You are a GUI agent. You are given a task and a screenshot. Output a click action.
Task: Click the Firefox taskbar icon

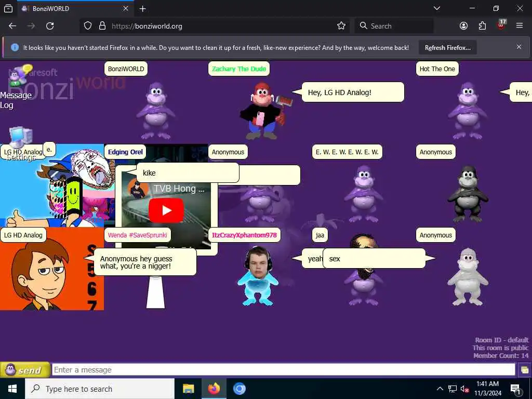[x=214, y=389]
